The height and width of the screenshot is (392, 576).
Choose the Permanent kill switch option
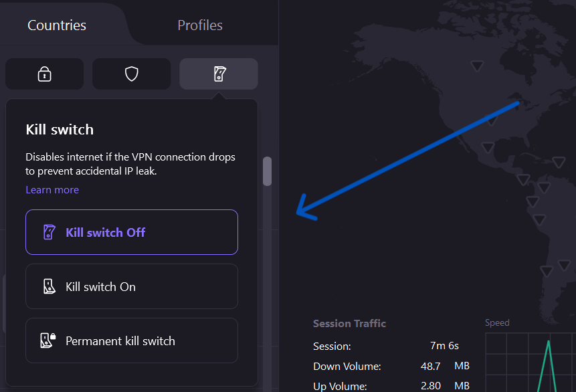click(131, 340)
